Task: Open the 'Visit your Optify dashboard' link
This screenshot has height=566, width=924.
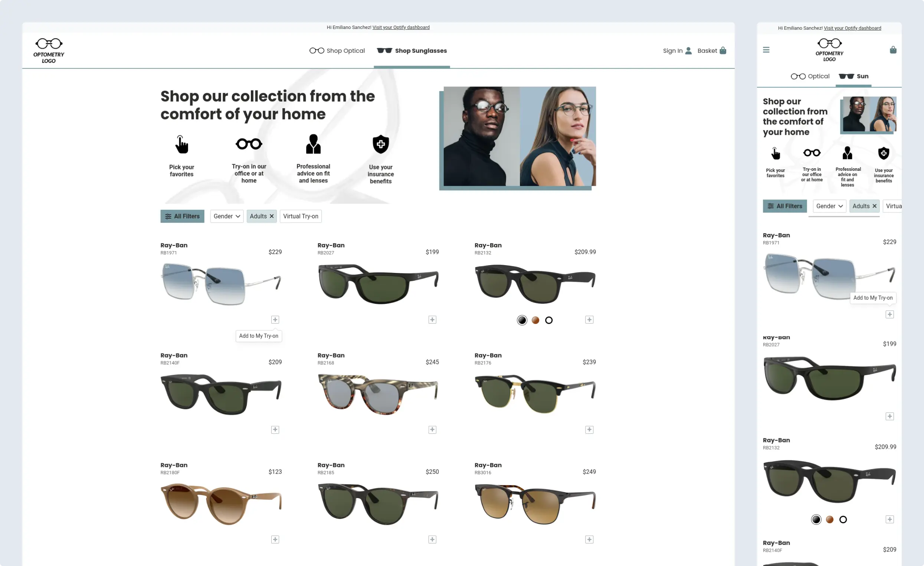Action: (401, 27)
